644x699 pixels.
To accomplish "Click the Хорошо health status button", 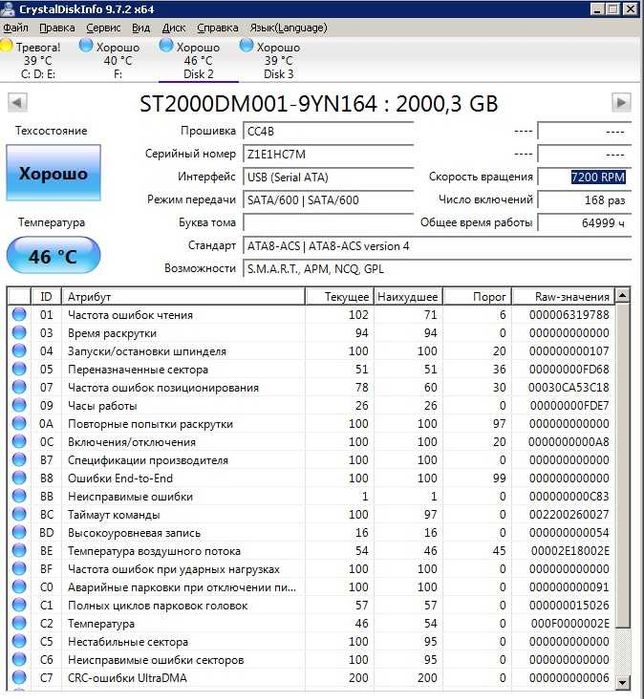I will (53, 173).
